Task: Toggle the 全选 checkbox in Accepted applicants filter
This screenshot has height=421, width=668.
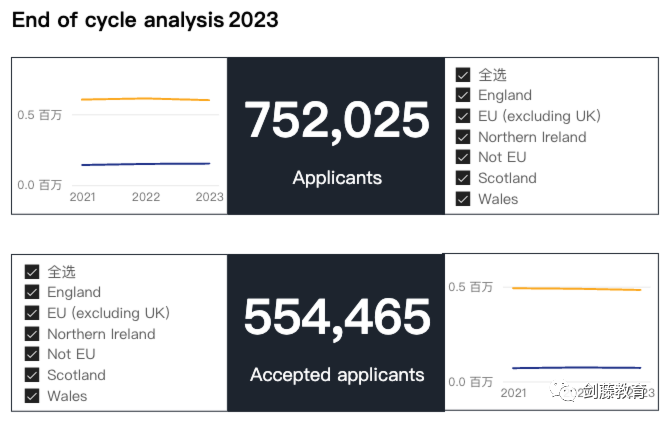Action: (32, 271)
